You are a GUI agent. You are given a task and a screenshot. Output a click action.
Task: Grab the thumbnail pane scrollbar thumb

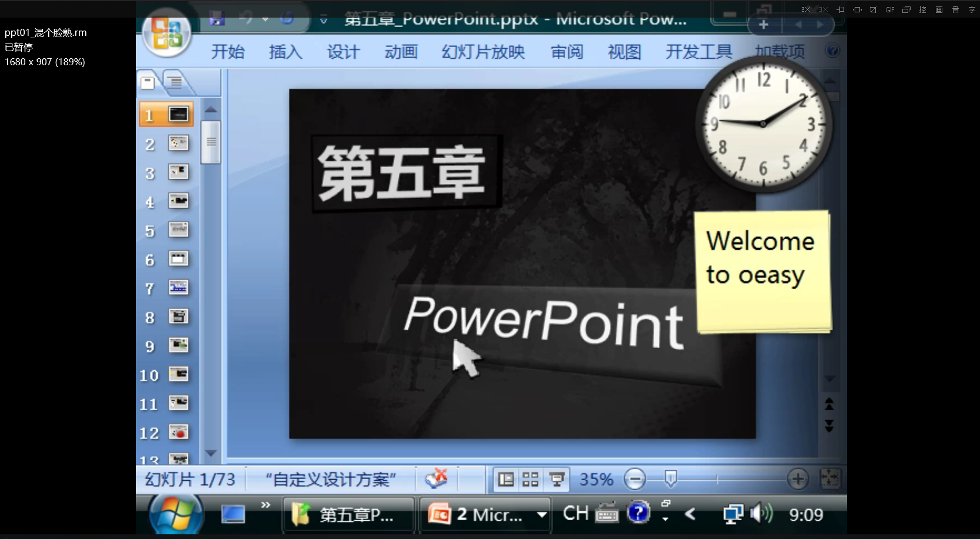pyautogui.click(x=211, y=142)
